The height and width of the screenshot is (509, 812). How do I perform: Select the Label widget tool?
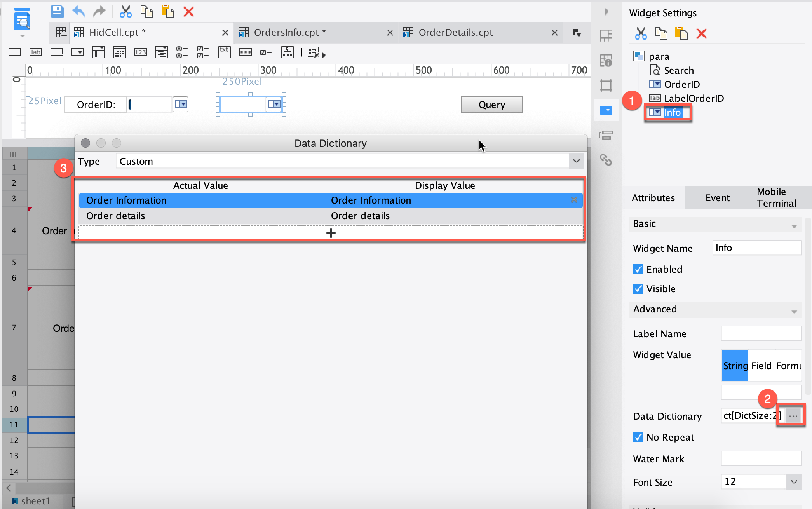pos(36,52)
